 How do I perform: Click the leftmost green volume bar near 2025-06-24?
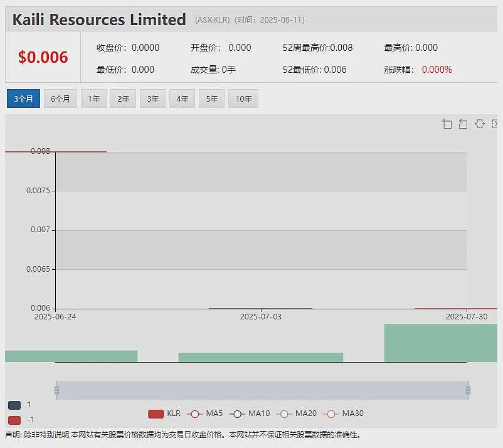click(71, 356)
